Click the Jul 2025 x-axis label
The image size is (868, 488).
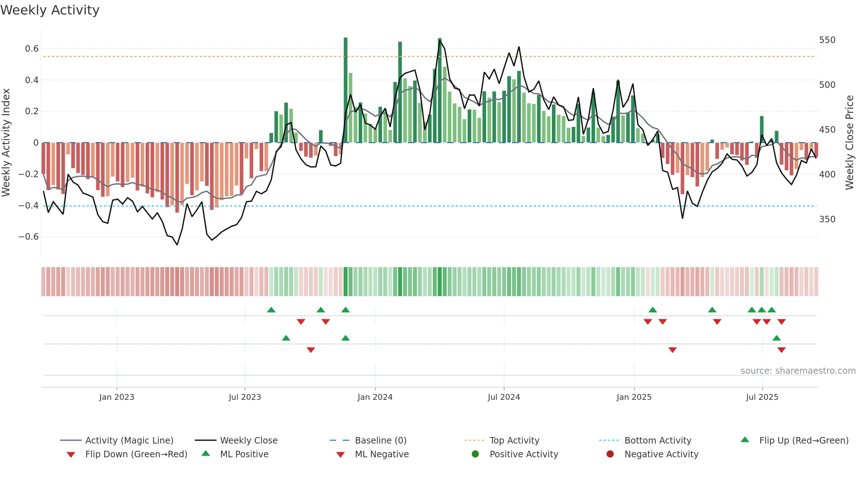pos(762,397)
